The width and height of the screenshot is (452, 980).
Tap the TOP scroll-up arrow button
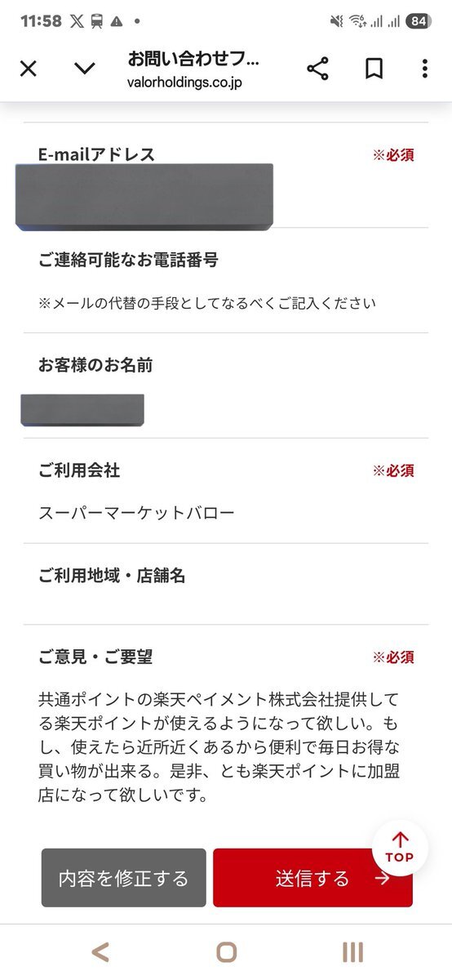400,847
